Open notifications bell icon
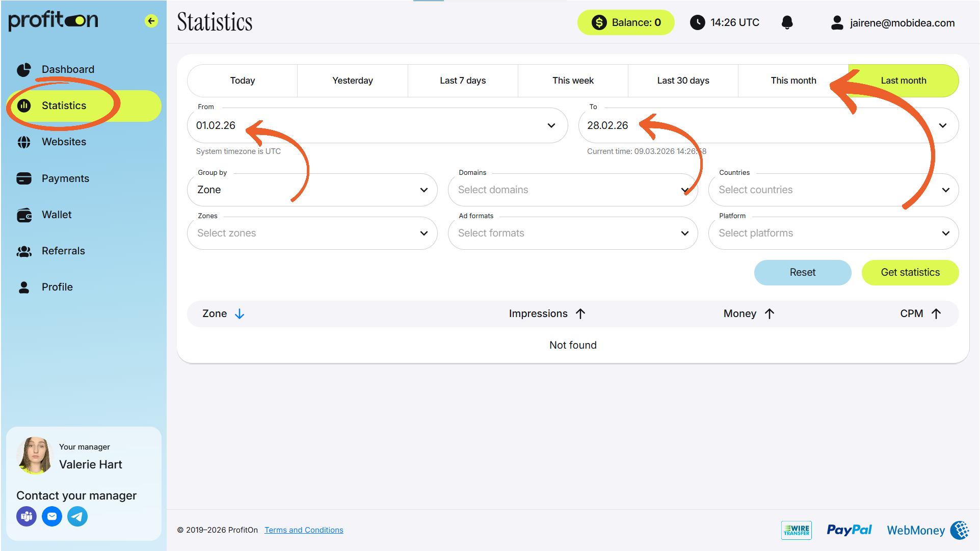 787,22
